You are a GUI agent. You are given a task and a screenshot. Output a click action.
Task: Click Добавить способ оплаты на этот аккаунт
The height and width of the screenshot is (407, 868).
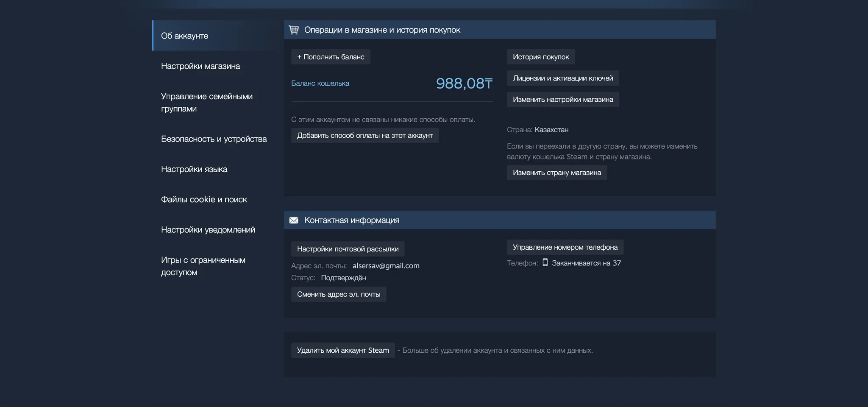pos(364,135)
